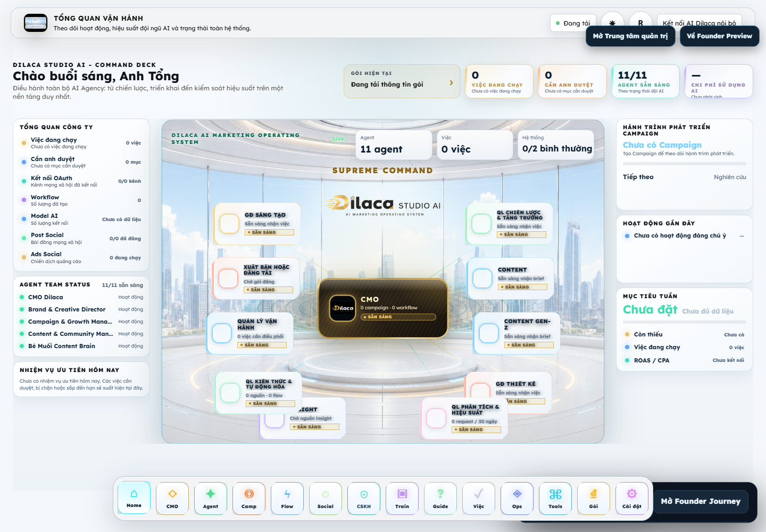Click the Đang tải status pill

coord(573,23)
